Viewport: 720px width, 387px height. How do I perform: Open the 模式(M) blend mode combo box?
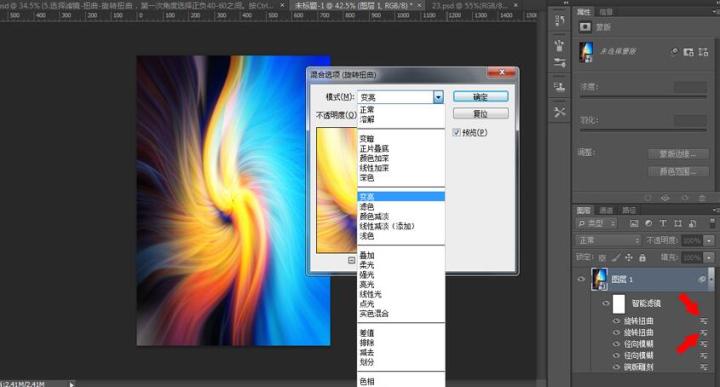pyautogui.click(x=400, y=97)
